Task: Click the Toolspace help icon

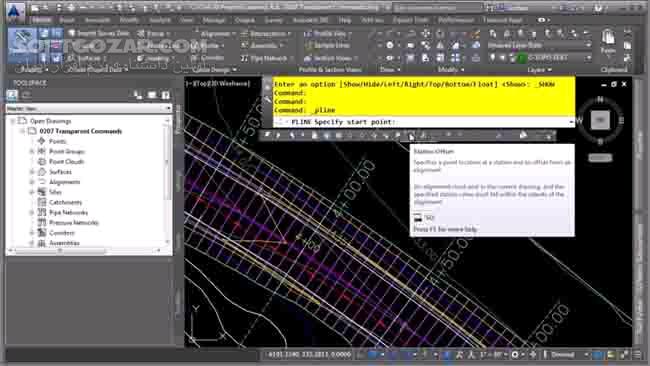Action: (x=165, y=95)
